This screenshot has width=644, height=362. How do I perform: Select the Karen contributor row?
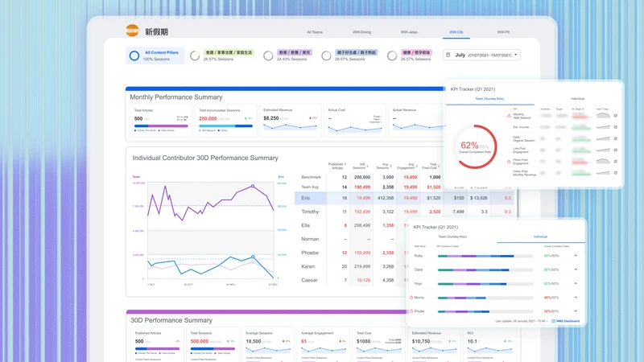click(351, 266)
